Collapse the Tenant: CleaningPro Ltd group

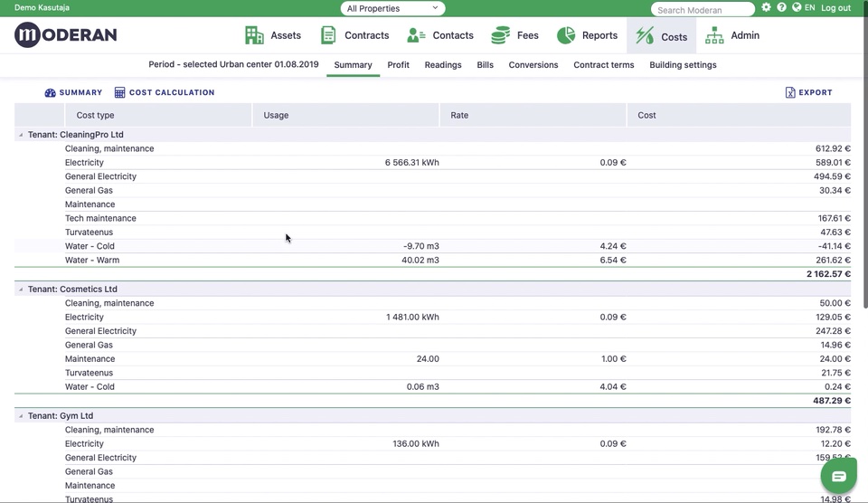click(21, 135)
